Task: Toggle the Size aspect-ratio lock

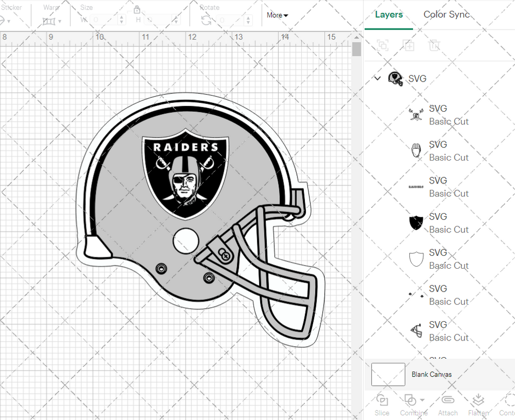Action: [x=137, y=10]
